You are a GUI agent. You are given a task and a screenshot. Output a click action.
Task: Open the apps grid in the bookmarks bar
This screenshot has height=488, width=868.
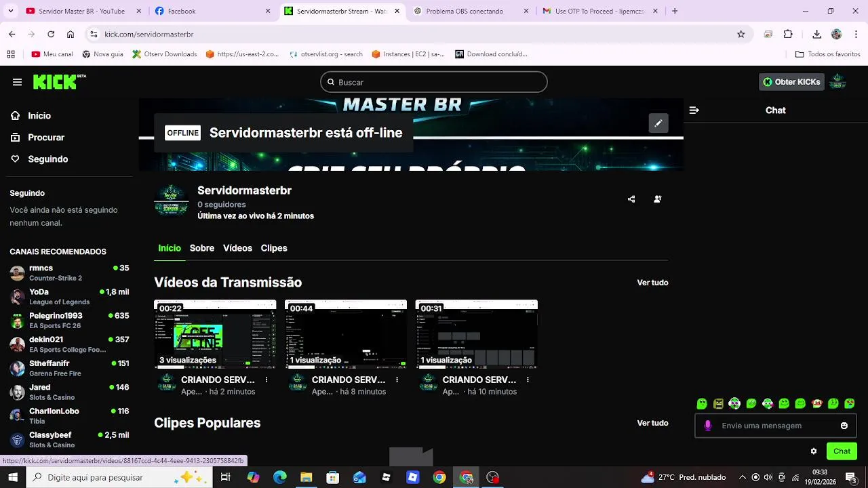point(11,54)
